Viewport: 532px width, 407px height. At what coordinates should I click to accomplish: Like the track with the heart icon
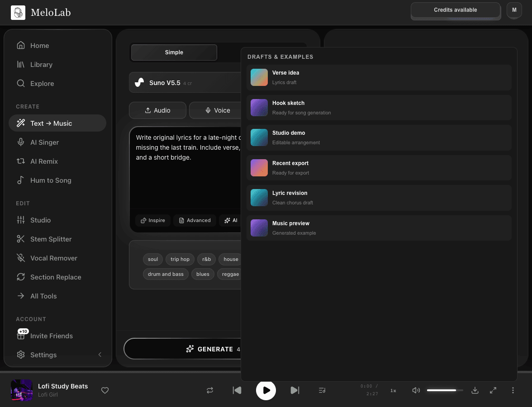point(105,390)
